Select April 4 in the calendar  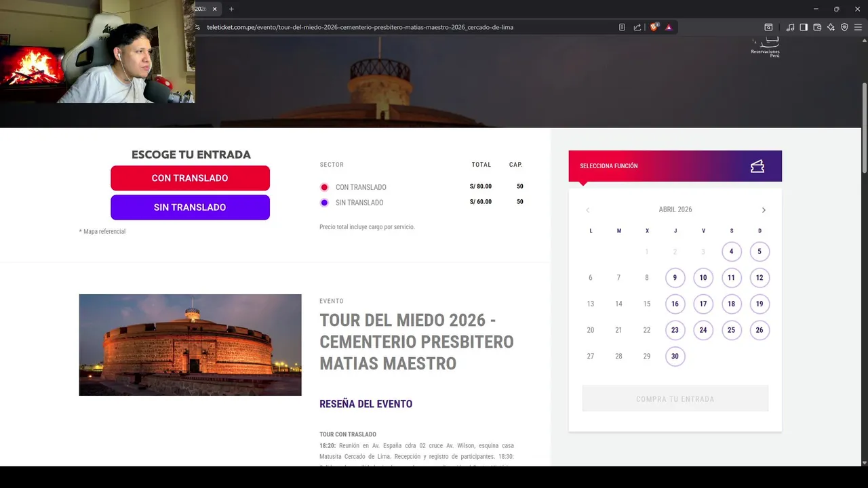[x=731, y=251]
